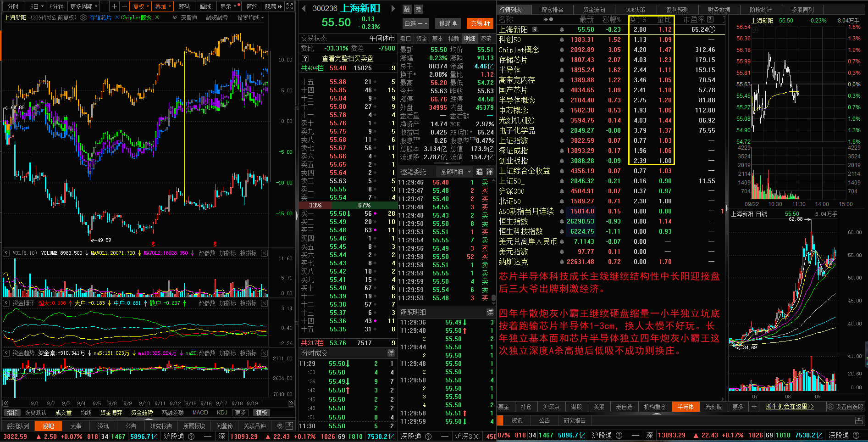
Task: Open chart settings gear beside 上海新阳 title
Action: pos(83,17)
